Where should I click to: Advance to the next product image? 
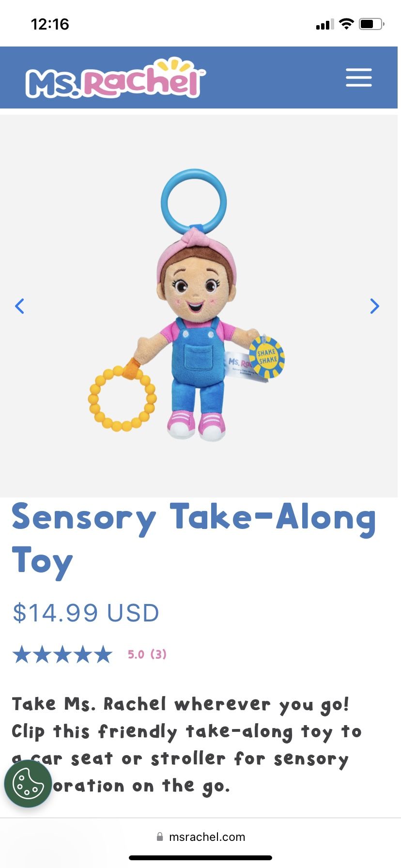pos(374,306)
